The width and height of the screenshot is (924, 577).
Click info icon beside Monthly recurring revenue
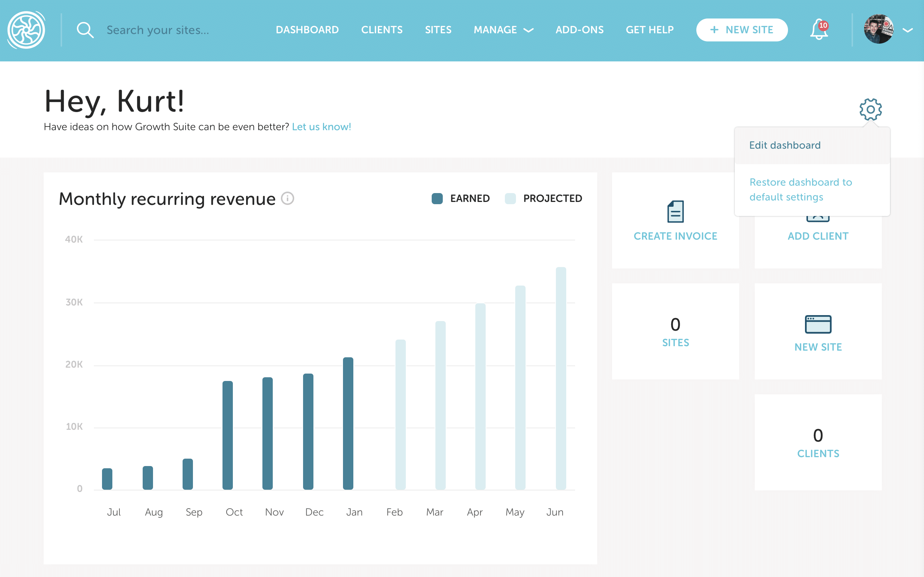point(288,199)
